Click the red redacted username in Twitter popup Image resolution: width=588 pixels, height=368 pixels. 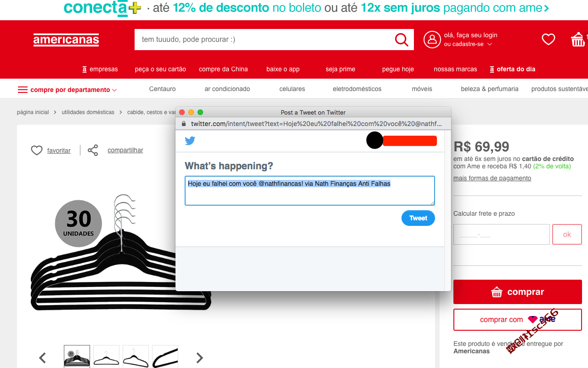pos(410,141)
